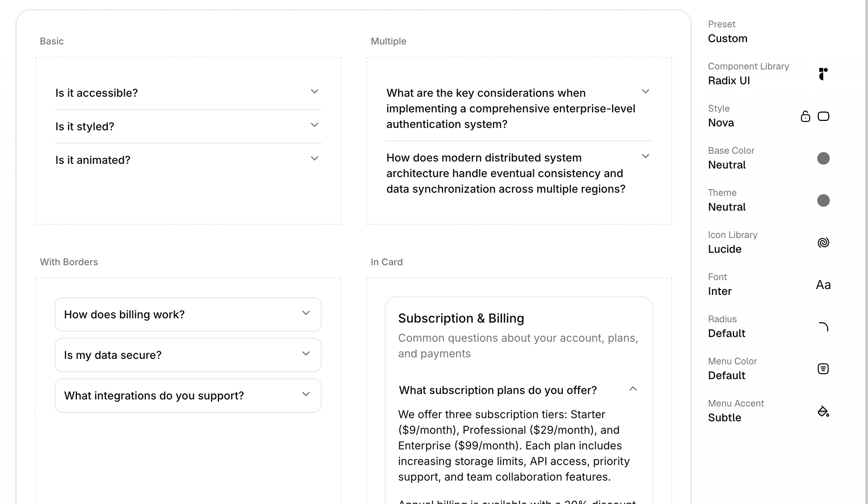This screenshot has width=868, height=504.
Task: Open 'How does billing work?' bordered item
Action: point(188,314)
